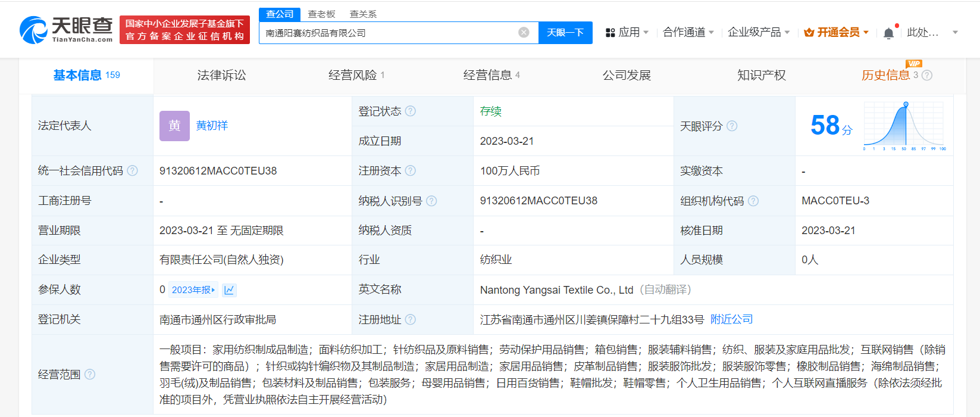Select the 查公司 search tab

pyautogui.click(x=280, y=14)
